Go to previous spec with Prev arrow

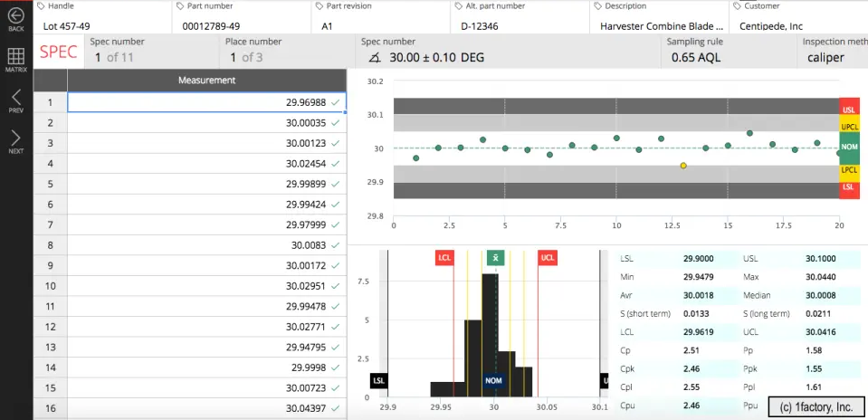click(x=16, y=98)
